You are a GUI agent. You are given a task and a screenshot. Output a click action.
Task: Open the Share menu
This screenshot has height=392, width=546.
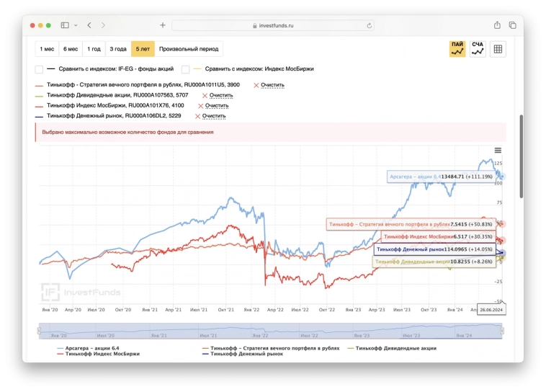pyautogui.click(x=497, y=25)
